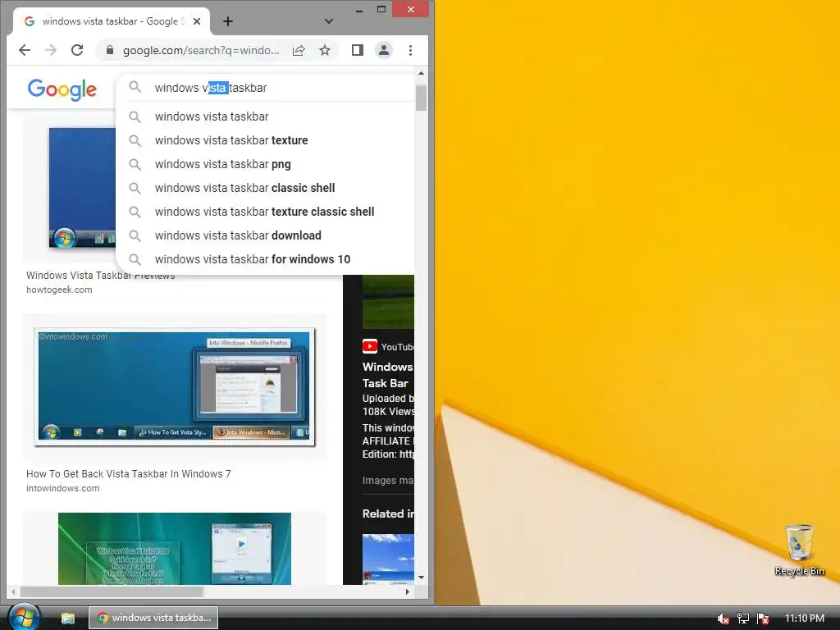Screen dimensions: 840x630
Task: Choose suggestion 'windows vista taskbar png'
Action: click(x=265, y=164)
